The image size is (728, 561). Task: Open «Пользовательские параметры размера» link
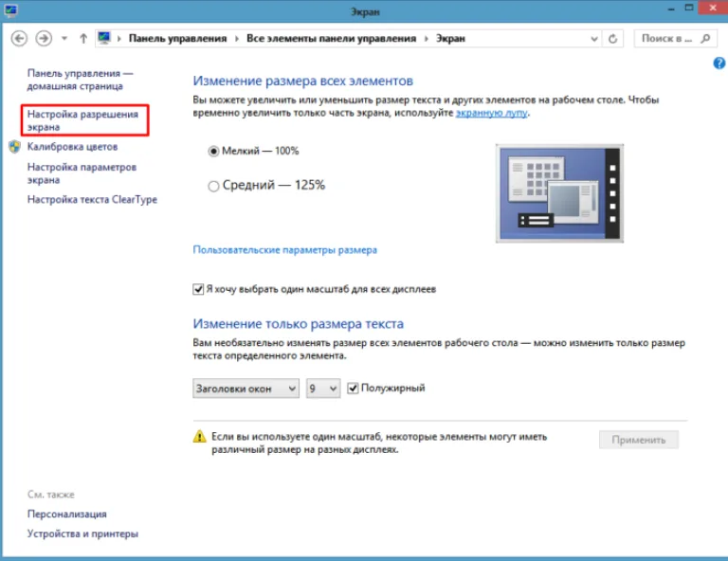[285, 250]
